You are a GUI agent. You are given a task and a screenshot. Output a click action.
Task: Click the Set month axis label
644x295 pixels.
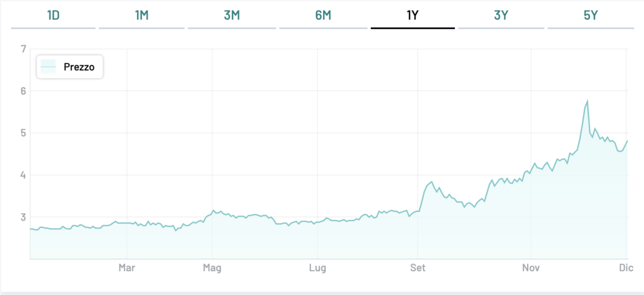click(418, 268)
